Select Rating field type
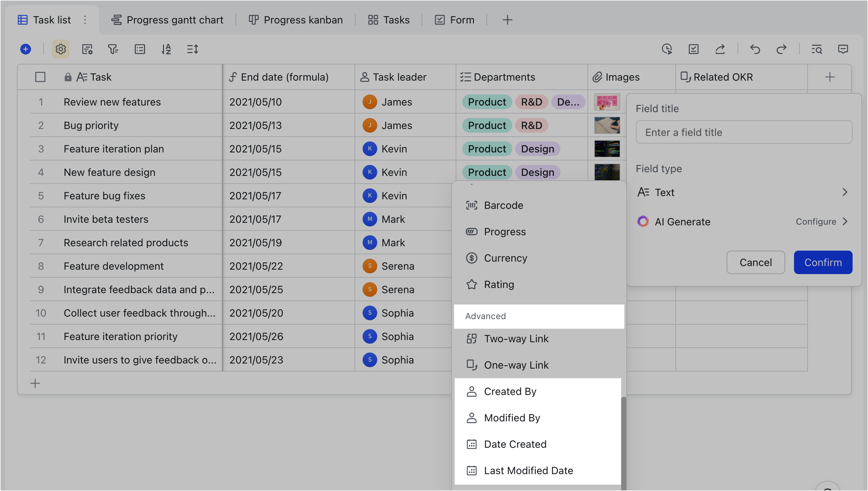 pos(538,284)
